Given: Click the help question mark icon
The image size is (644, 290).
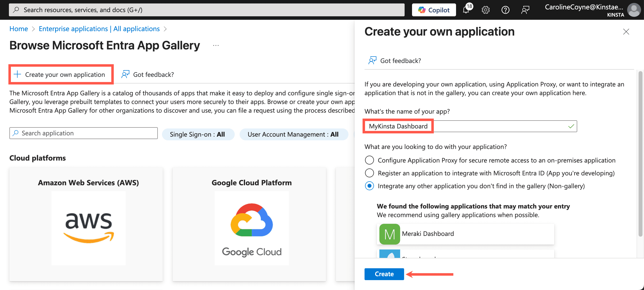Looking at the screenshot, I should click(x=505, y=10).
